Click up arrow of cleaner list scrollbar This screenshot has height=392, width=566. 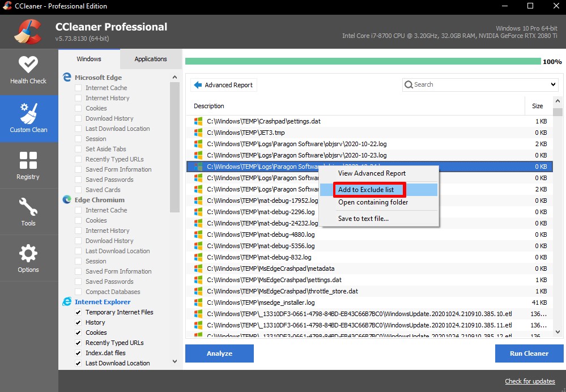(x=175, y=77)
